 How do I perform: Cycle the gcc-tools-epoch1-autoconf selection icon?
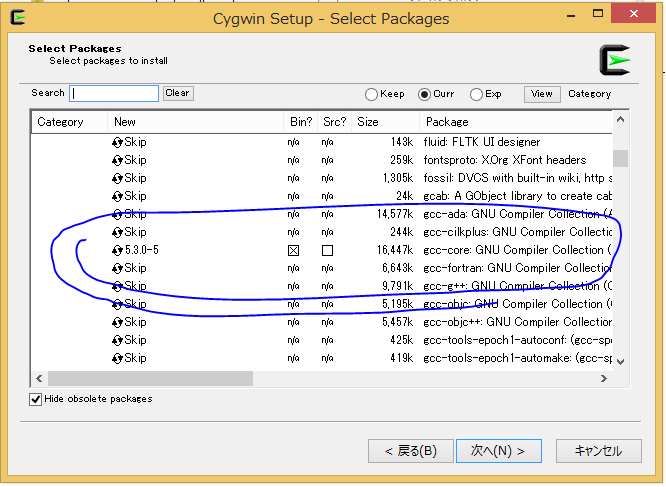[x=117, y=341]
